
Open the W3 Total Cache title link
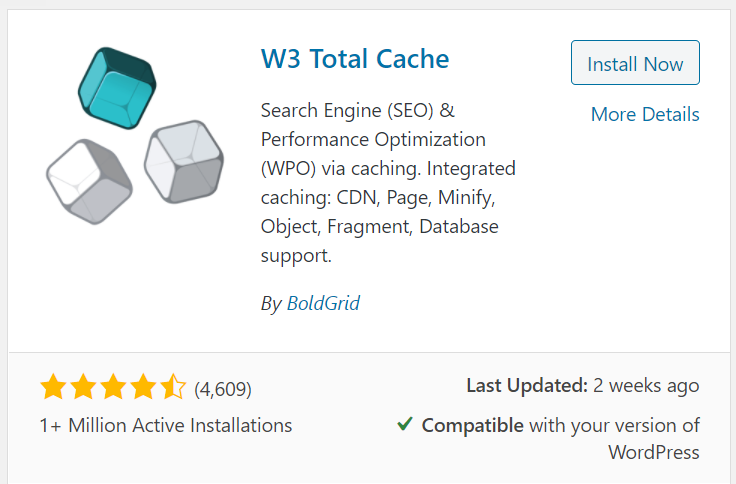[355, 59]
